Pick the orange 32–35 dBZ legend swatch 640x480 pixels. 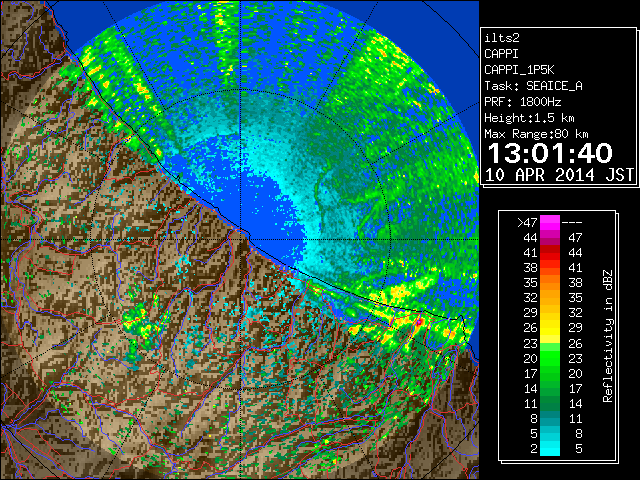[x=550, y=298]
